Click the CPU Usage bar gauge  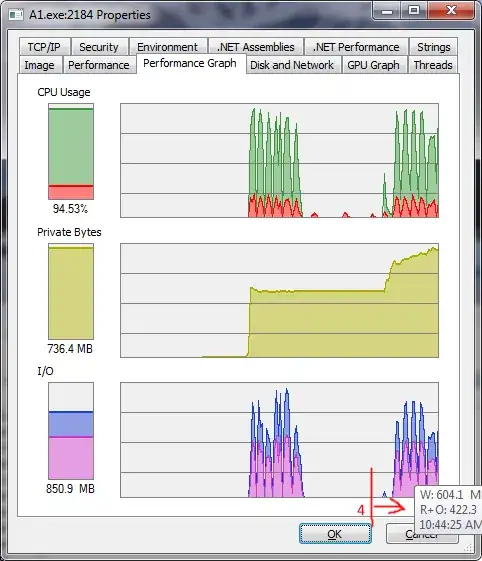pyautogui.click(x=71, y=151)
